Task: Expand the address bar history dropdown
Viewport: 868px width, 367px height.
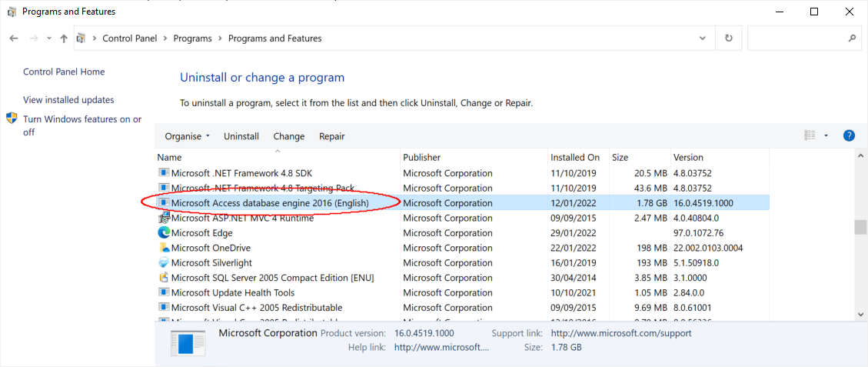Action: tap(703, 38)
